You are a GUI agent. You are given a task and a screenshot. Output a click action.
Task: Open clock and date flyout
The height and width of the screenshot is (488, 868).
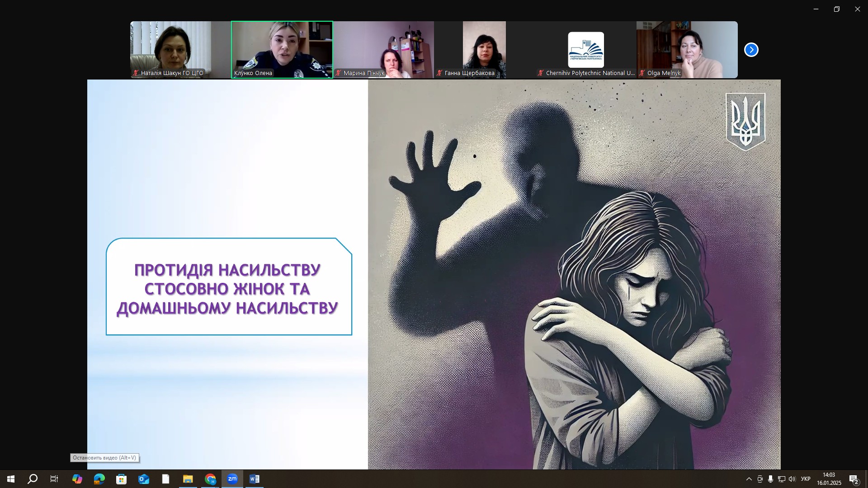click(829, 479)
